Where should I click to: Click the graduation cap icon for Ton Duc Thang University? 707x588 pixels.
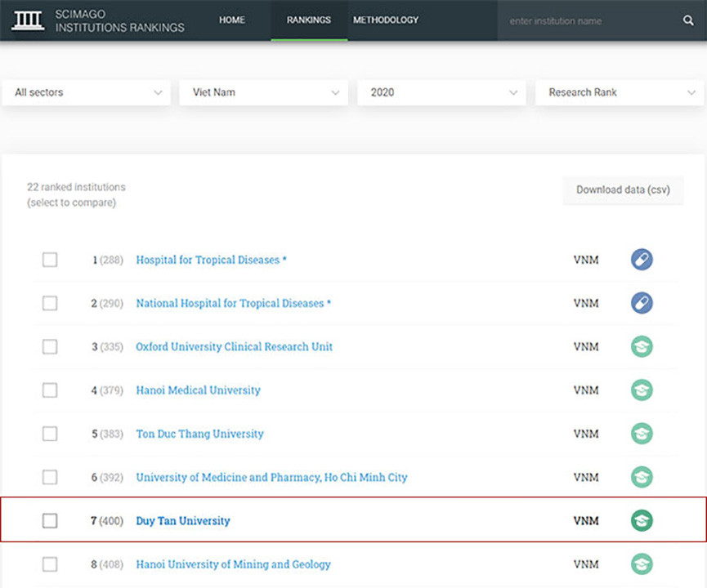tap(642, 434)
